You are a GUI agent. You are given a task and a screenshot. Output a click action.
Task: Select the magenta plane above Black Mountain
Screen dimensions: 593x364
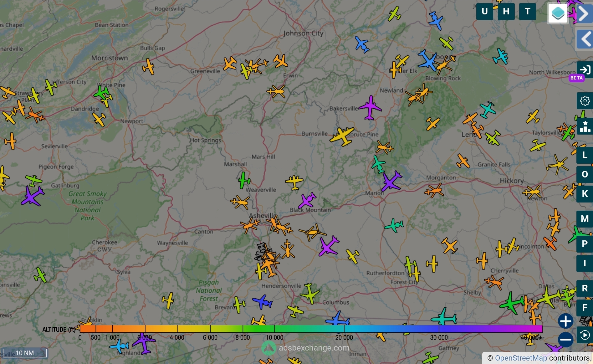coord(307,200)
